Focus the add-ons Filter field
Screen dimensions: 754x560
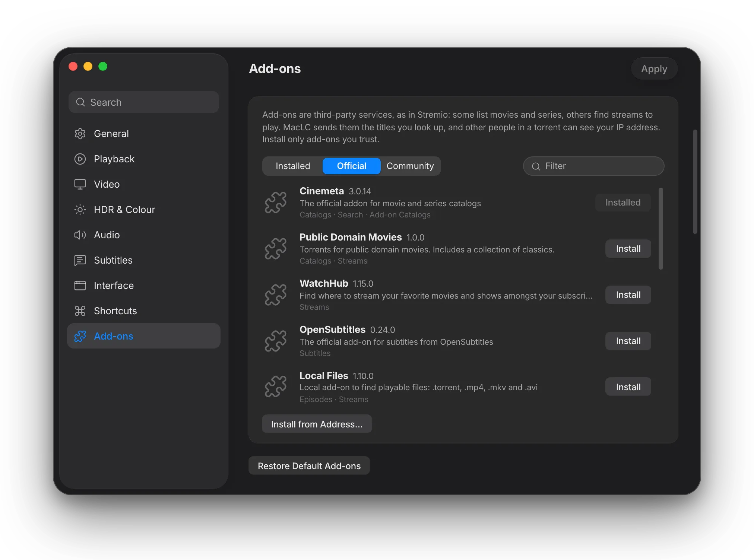[594, 166]
